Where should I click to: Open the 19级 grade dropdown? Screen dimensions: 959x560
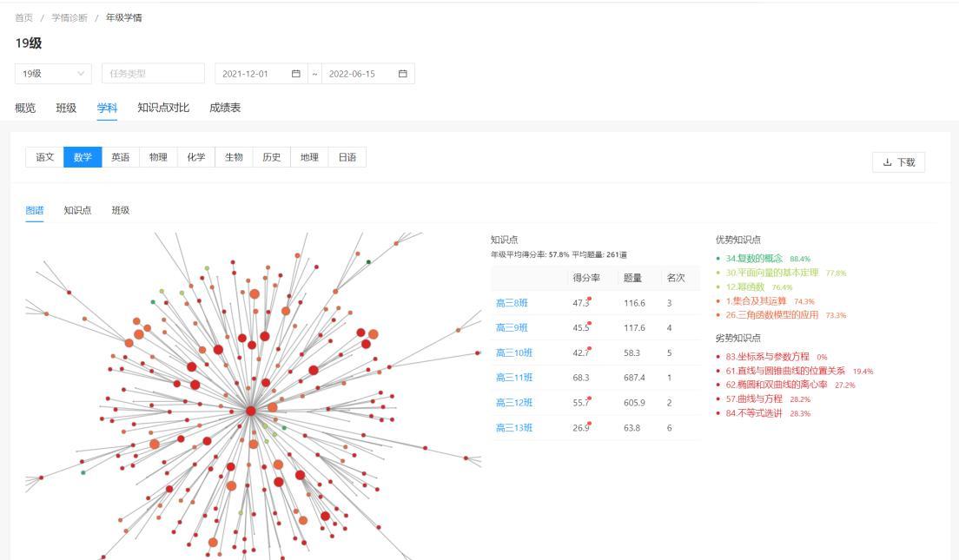(53, 73)
